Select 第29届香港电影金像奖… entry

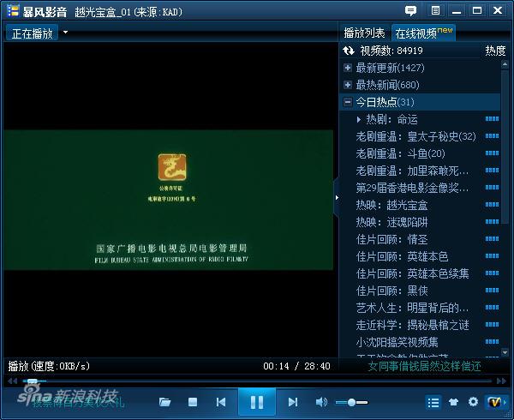tap(412, 188)
